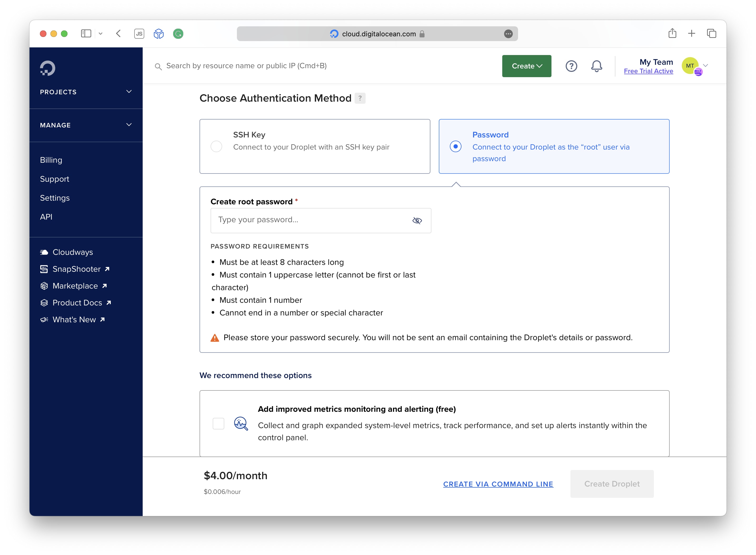Viewport: 756px width, 555px height.
Task: Open the green Create dropdown
Action: coord(526,66)
